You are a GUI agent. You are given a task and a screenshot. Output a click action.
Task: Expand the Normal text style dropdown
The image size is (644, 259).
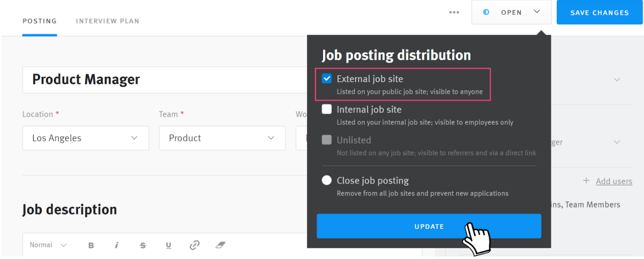click(x=47, y=245)
